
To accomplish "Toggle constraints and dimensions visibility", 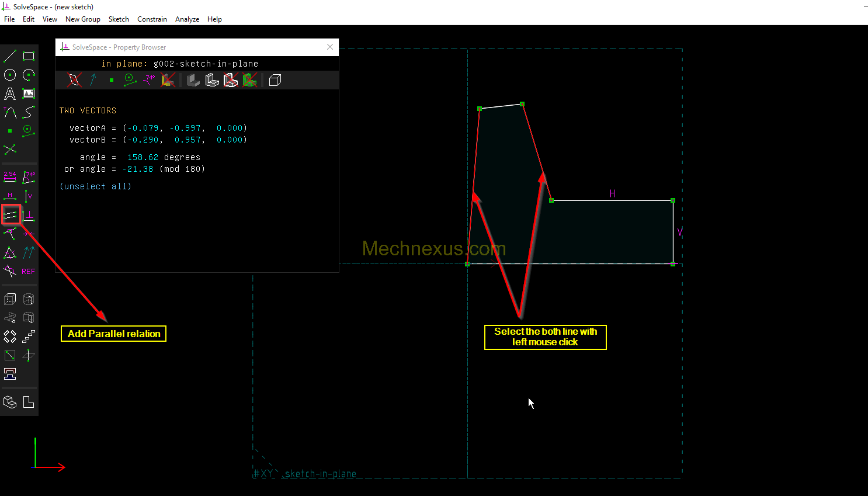I will (149, 80).
